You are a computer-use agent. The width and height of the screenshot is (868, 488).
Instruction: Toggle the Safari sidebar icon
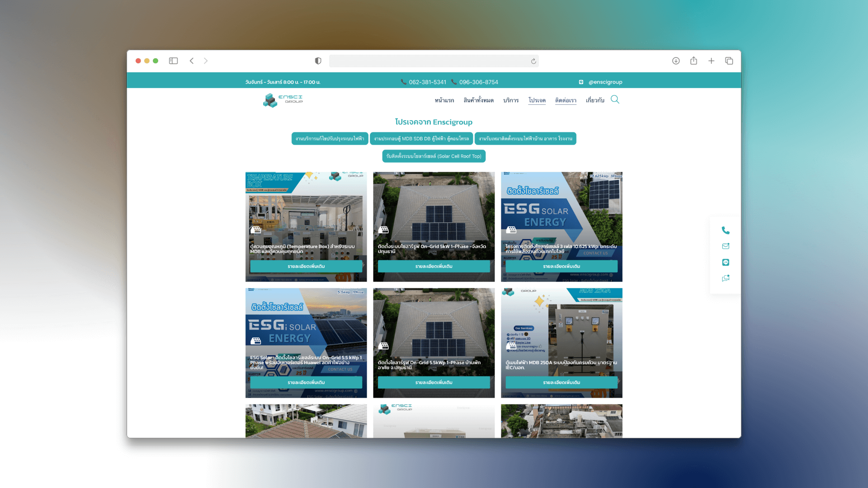(x=173, y=61)
